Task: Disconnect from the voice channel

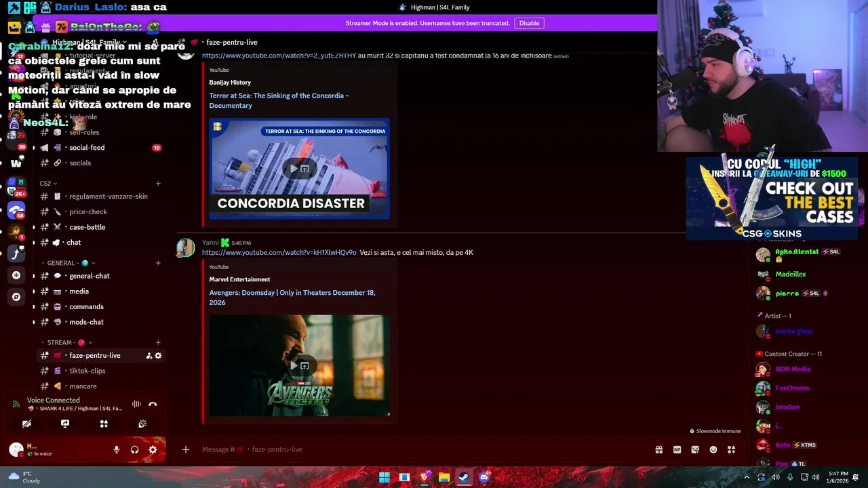Action: 153,404
